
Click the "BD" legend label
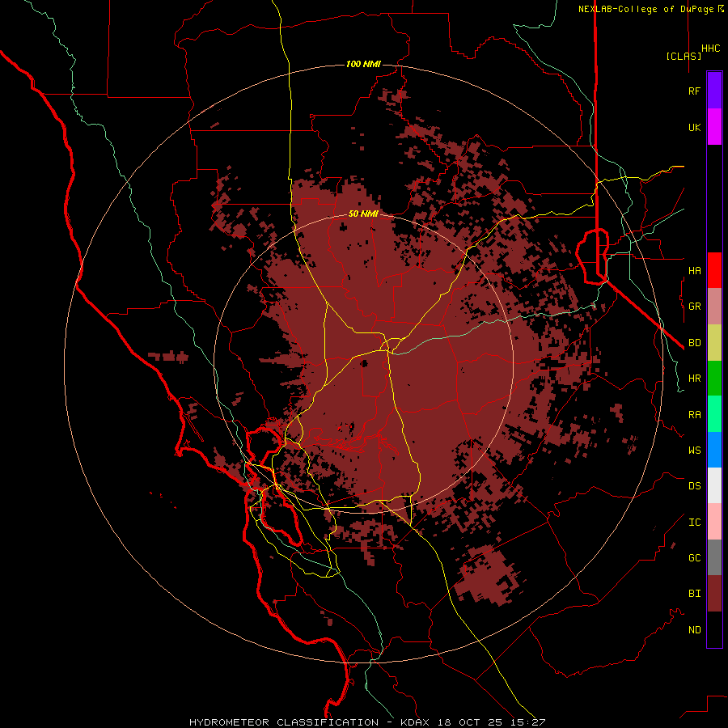pyautogui.click(x=694, y=343)
